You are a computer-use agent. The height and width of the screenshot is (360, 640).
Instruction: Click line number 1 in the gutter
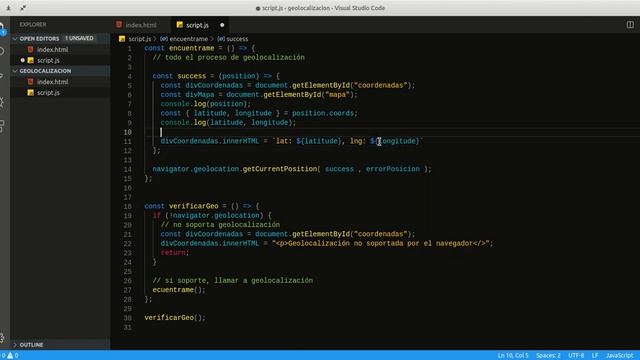coord(129,49)
